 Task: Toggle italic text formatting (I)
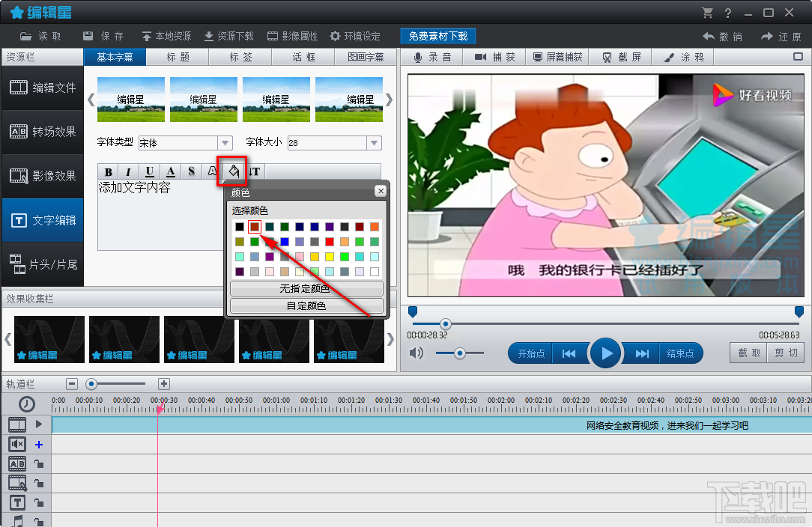click(128, 171)
